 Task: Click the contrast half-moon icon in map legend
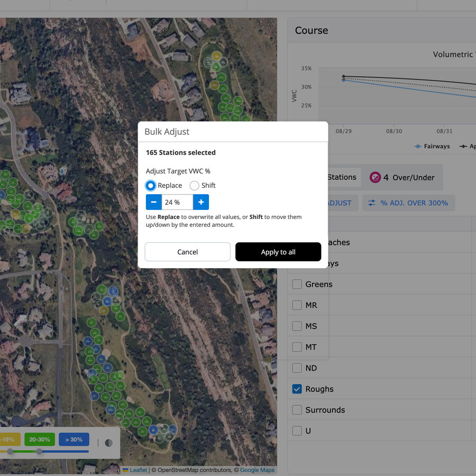point(108,443)
